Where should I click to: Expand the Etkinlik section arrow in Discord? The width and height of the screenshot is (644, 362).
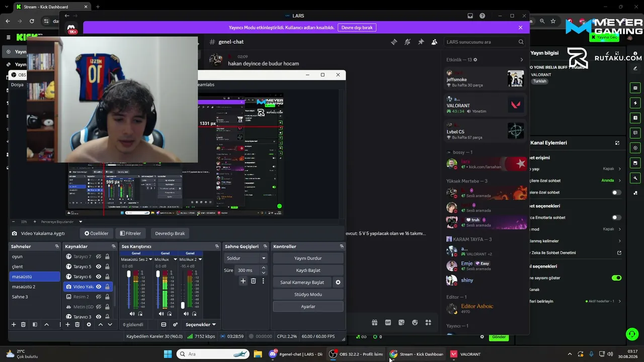point(521,60)
